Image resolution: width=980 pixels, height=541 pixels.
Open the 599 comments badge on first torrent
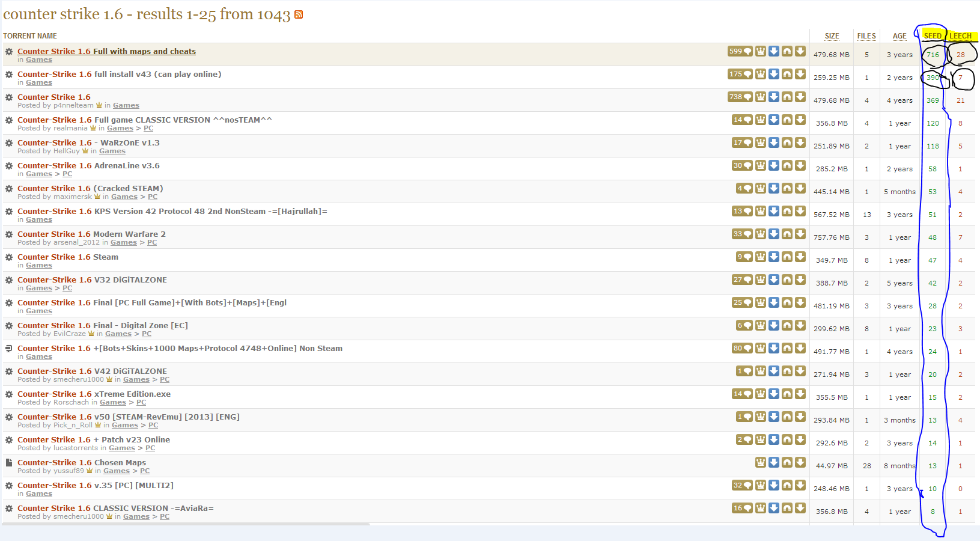pyautogui.click(x=740, y=51)
